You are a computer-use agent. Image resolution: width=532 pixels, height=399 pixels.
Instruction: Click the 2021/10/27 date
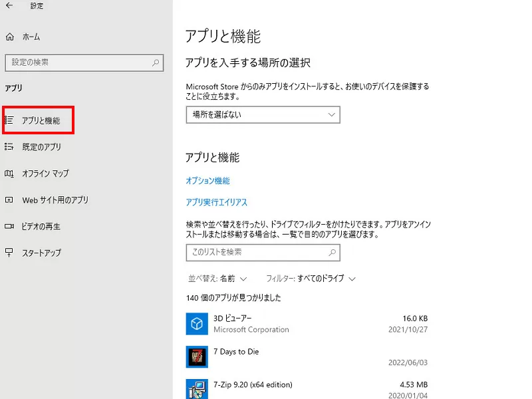coord(408,329)
